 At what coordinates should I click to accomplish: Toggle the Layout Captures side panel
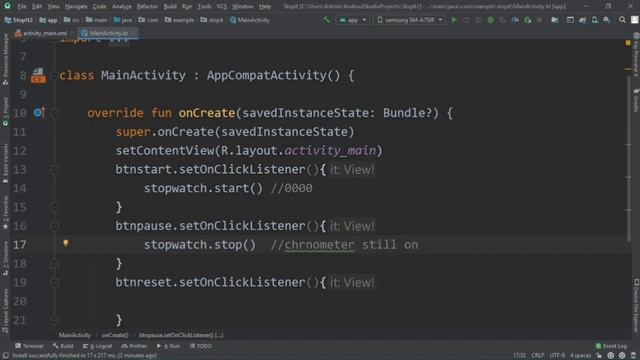point(5,312)
